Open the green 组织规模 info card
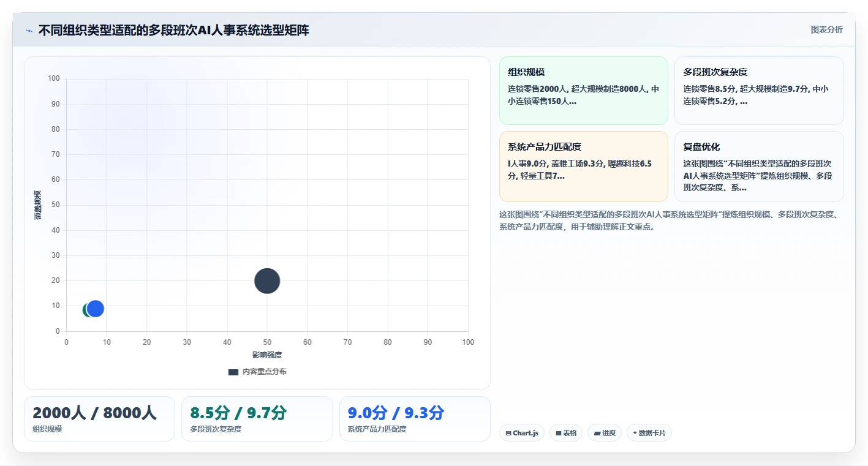This screenshot has width=868, height=466. pyautogui.click(x=584, y=91)
